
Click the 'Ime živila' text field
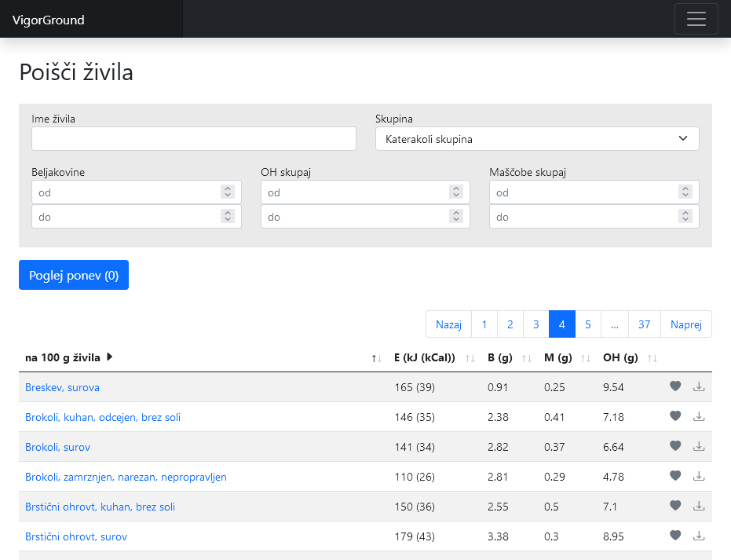tap(194, 139)
